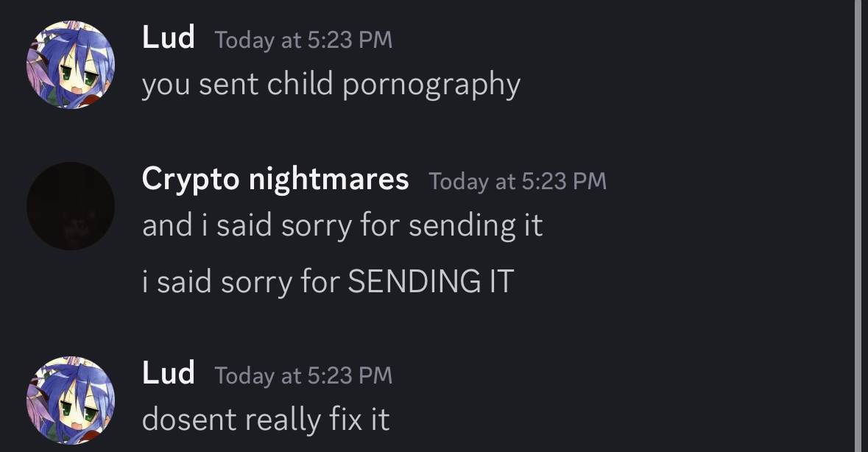868x452 pixels.
Task: Select the 'dosent really fix it' message
Action: (x=266, y=420)
